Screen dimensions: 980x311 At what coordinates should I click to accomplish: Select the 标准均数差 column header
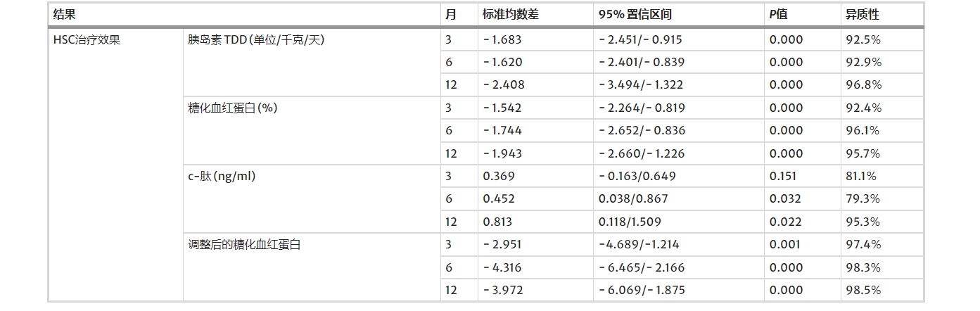point(510,14)
